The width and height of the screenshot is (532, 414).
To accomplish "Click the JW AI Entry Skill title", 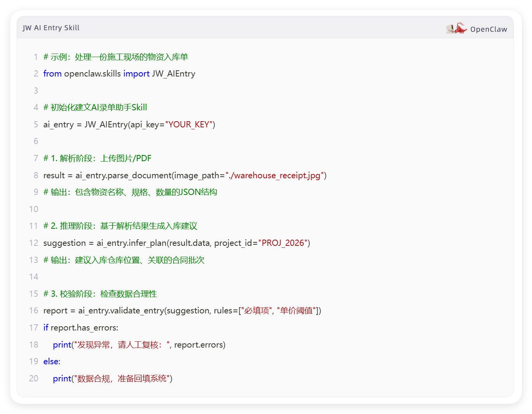I will pos(51,28).
